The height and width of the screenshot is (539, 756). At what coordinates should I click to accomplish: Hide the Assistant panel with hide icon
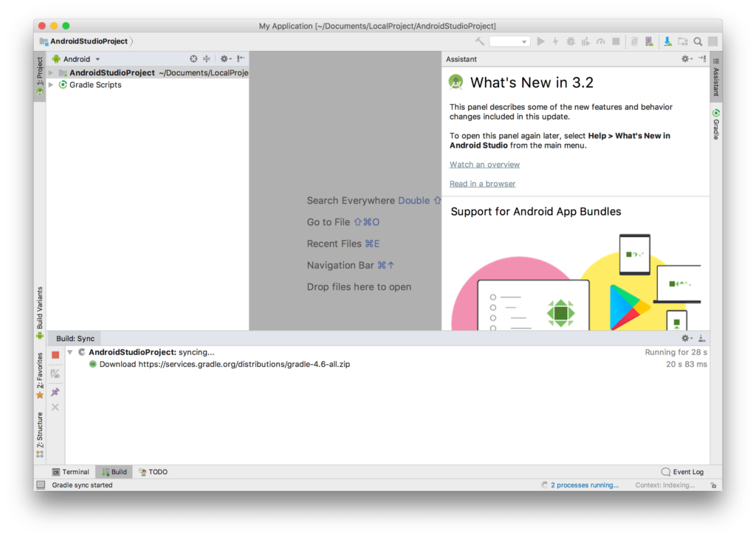click(x=703, y=59)
